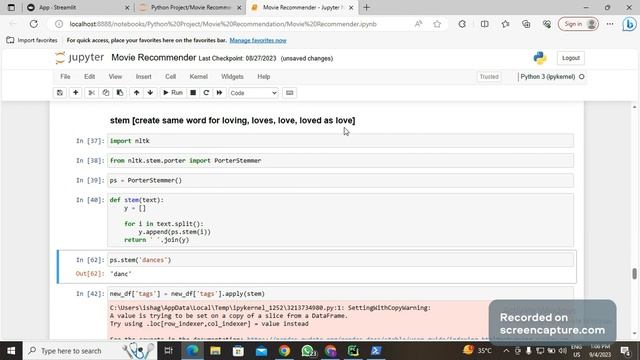Toggle the read aloud icon
The width and height of the screenshot is (640, 360).
tap(418, 24)
